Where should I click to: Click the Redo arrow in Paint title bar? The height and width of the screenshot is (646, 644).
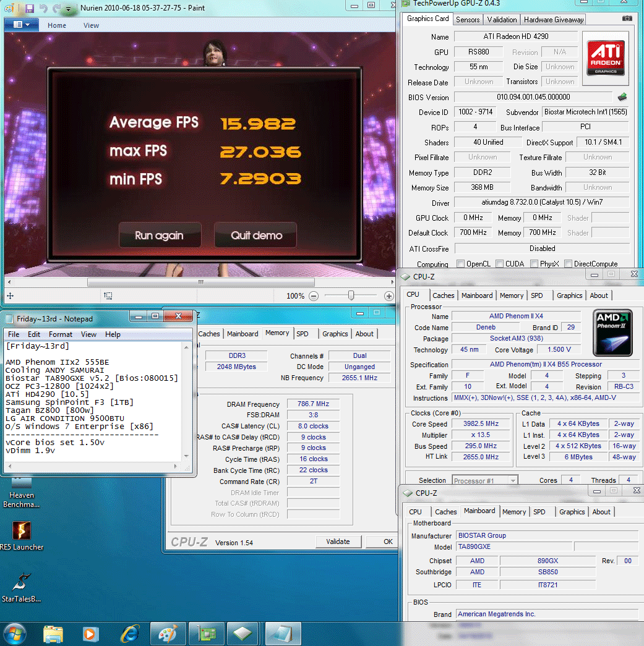pos(57,8)
